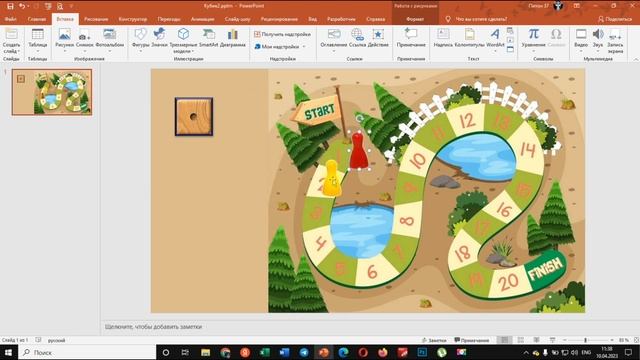Open the Файл menu
The width and height of the screenshot is (640, 360).
pos(11,19)
